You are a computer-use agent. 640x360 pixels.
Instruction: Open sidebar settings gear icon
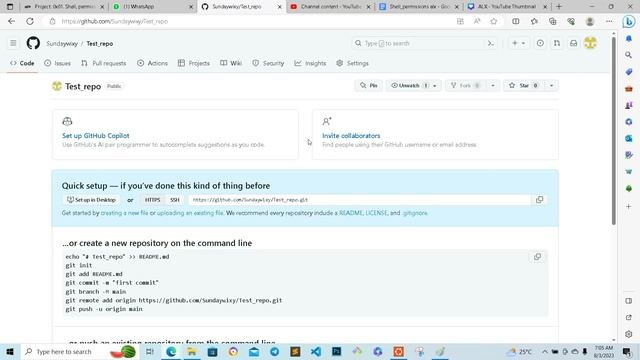[629, 334]
